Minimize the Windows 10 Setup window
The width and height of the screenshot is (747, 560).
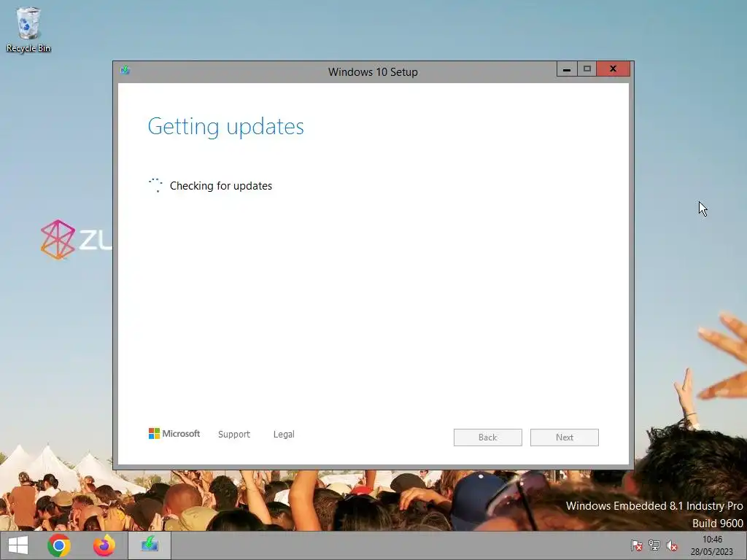[567, 69]
